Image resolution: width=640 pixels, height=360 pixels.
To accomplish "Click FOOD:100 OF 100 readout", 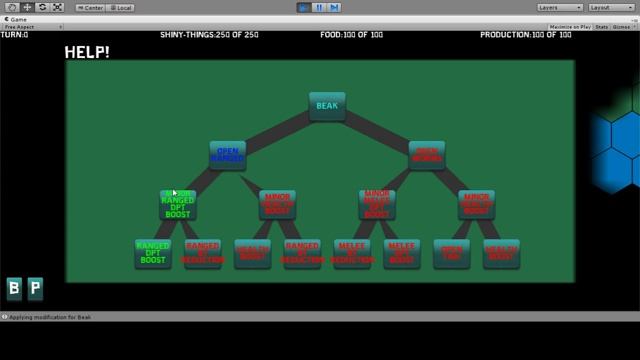I will pyautogui.click(x=352, y=35).
